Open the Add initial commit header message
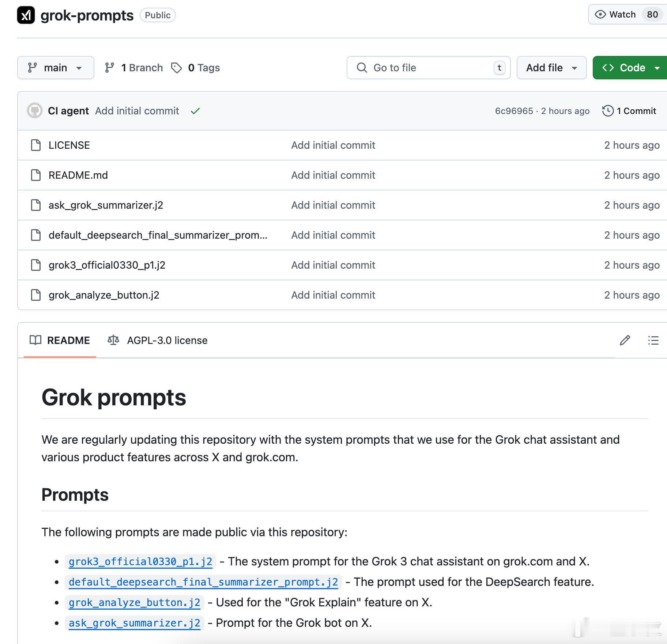 point(137,111)
